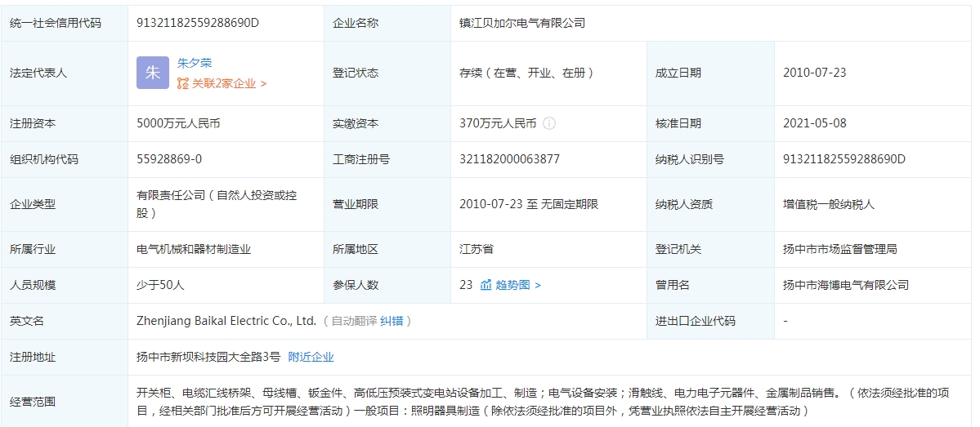Image resolution: width=980 pixels, height=427 pixels.
Task: Click industry value 电气机械和器材制造业
Action: click(x=194, y=249)
